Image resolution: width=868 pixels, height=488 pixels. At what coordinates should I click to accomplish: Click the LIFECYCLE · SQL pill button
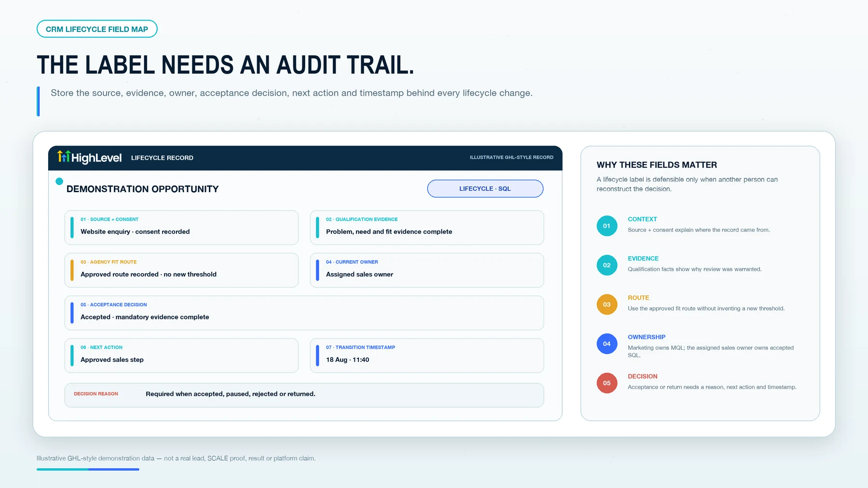pos(485,189)
